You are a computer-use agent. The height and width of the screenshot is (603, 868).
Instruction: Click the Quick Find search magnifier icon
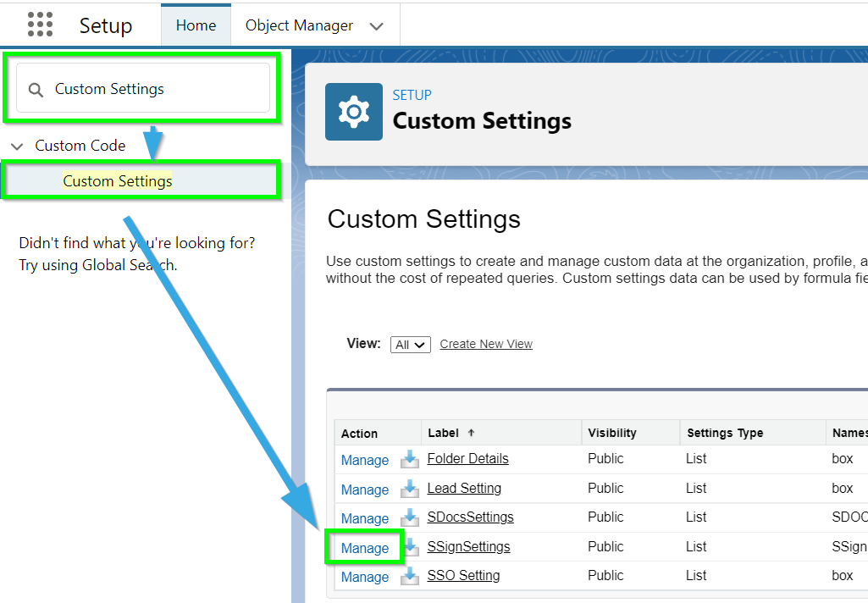36,90
